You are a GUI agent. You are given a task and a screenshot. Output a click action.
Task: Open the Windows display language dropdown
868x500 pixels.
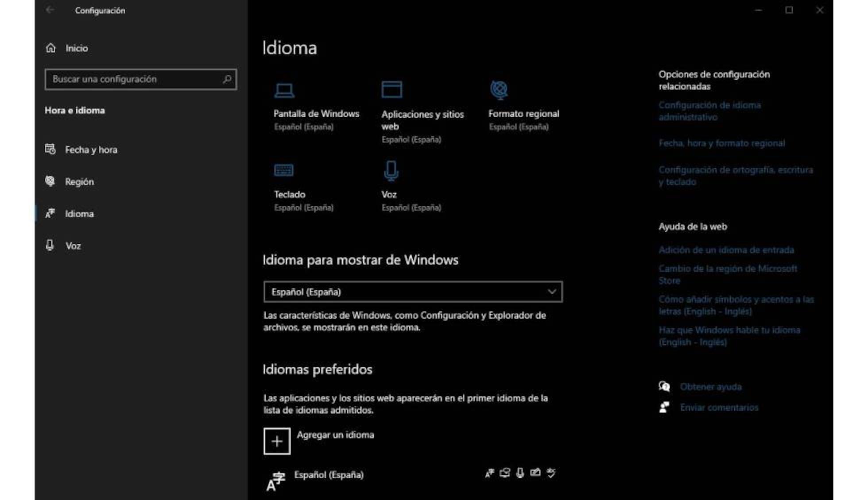[413, 292]
